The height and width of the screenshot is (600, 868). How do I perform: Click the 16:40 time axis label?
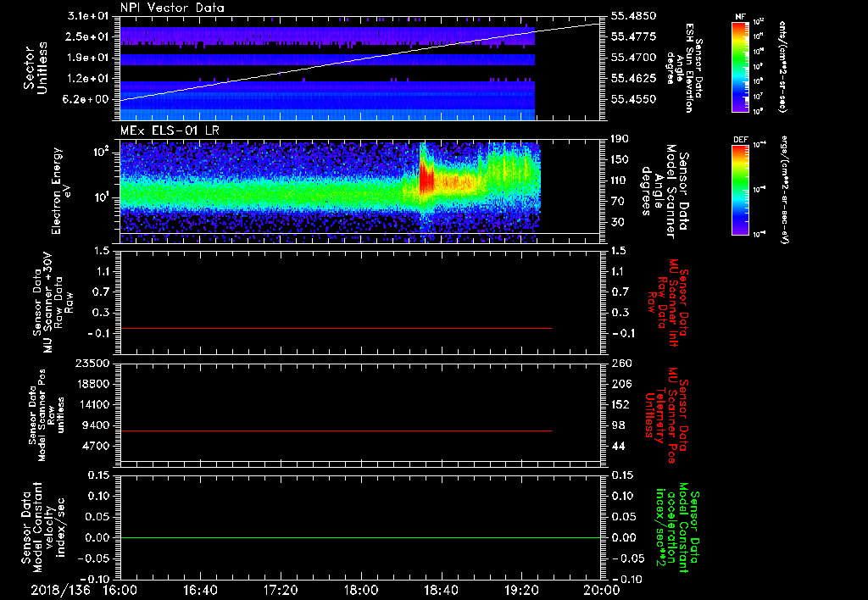click(x=200, y=590)
